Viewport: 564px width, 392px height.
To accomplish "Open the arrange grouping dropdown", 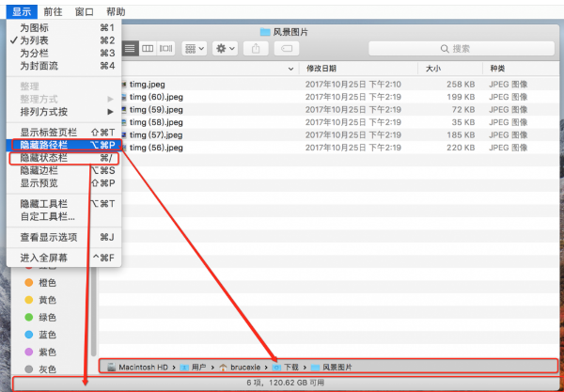I will [195, 48].
